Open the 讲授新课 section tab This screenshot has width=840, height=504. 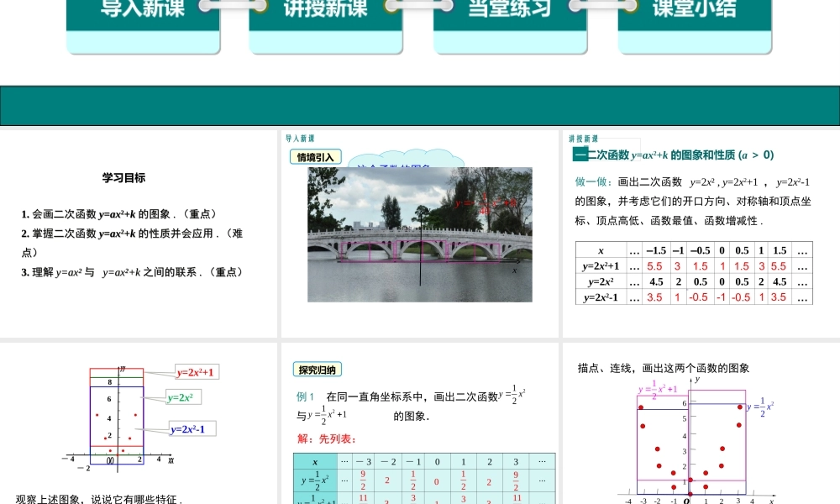click(326, 26)
